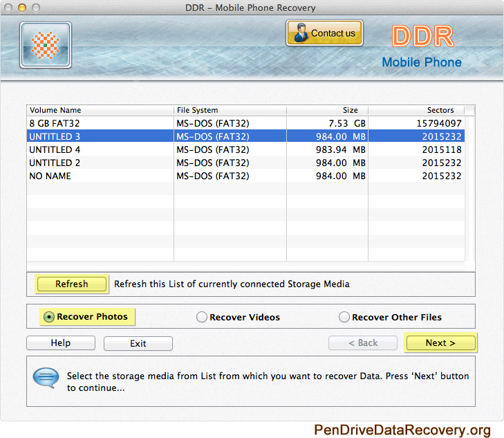Click the 2015118 sectors value

(442, 150)
